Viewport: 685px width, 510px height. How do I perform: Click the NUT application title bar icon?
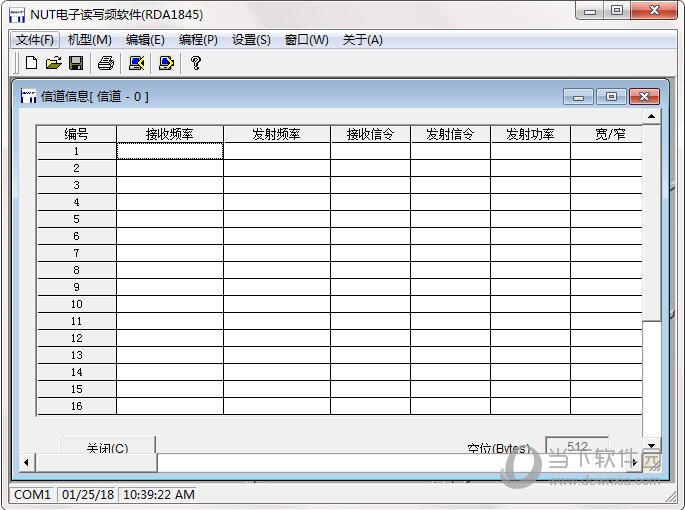click(17, 15)
